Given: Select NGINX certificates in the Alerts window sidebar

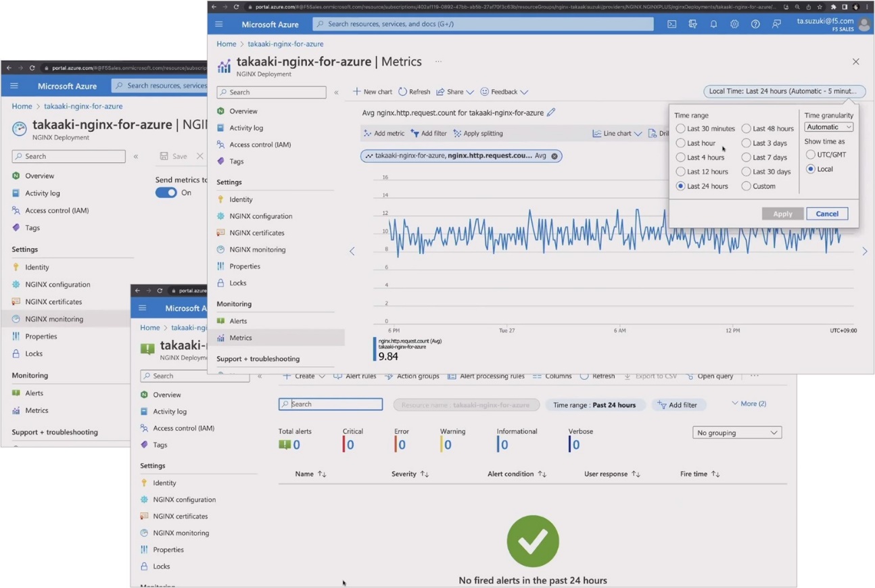Looking at the screenshot, I should [181, 516].
